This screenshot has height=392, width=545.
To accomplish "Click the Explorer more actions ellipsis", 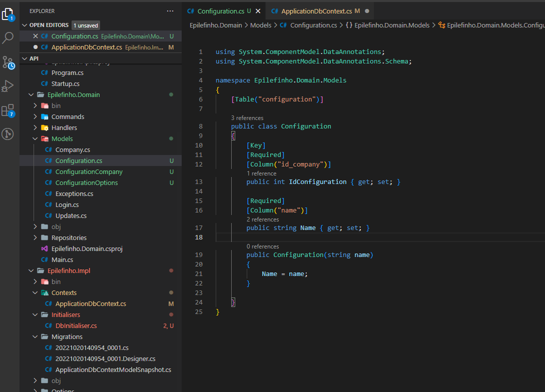I will pyautogui.click(x=171, y=11).
